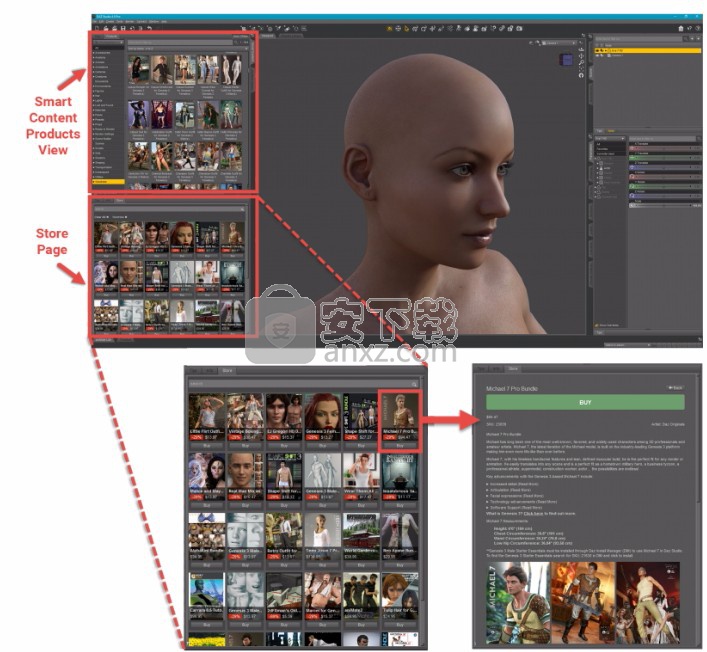Click the Back button in product details
707x652 pixels.
[675, 388]
